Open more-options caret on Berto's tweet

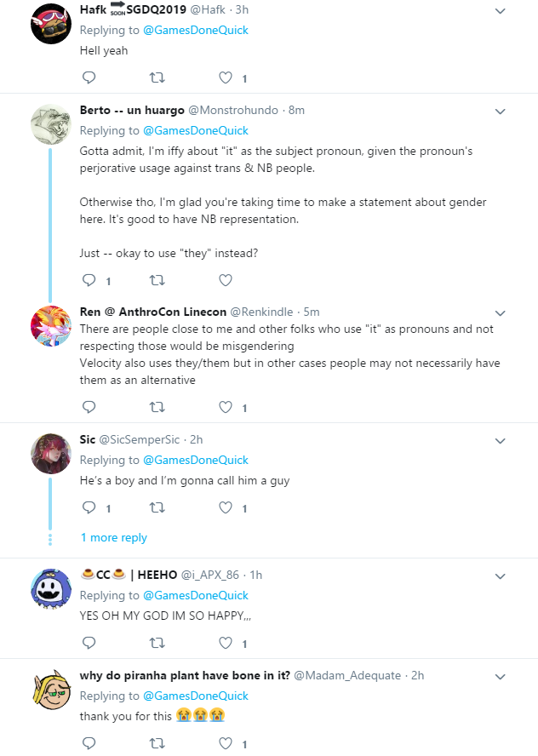(501, 112)
